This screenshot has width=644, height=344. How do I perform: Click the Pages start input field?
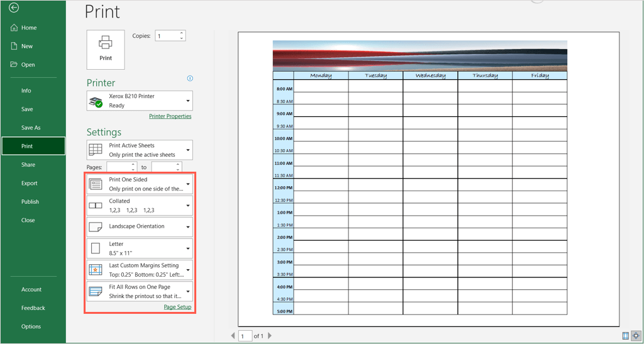[x=119, y=167]
